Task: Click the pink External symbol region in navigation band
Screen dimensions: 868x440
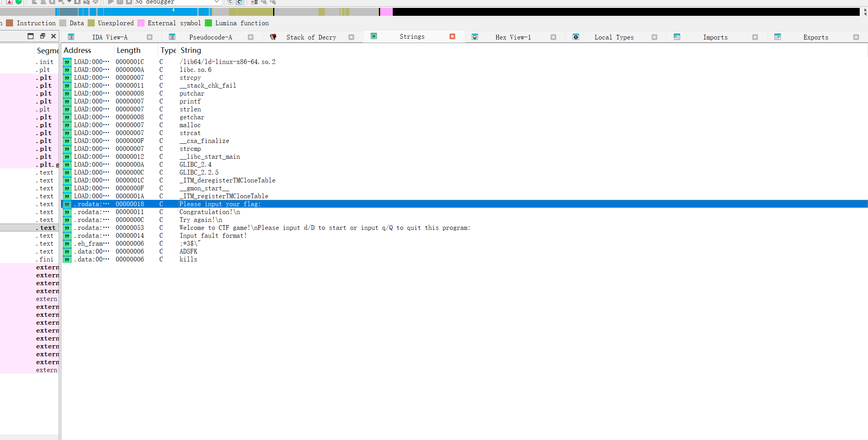Action: click(386, 12)
